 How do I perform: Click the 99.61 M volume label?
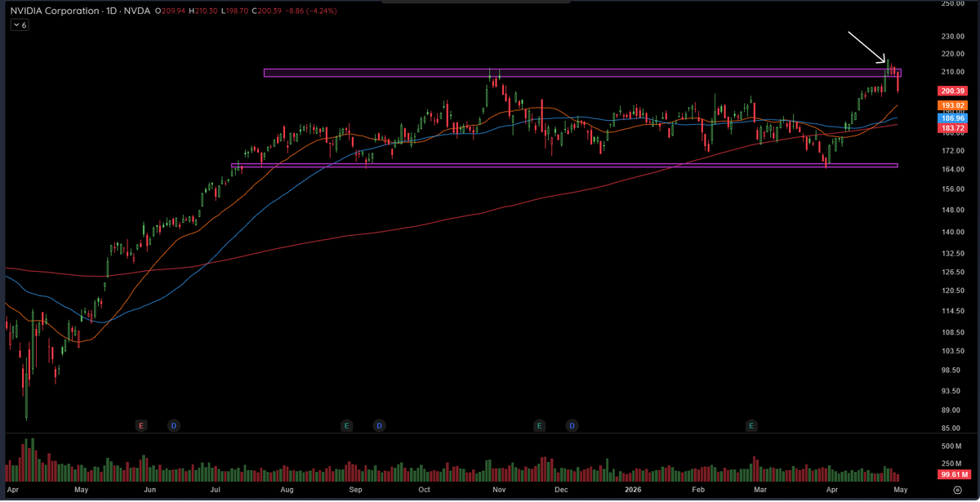(953, 473)
